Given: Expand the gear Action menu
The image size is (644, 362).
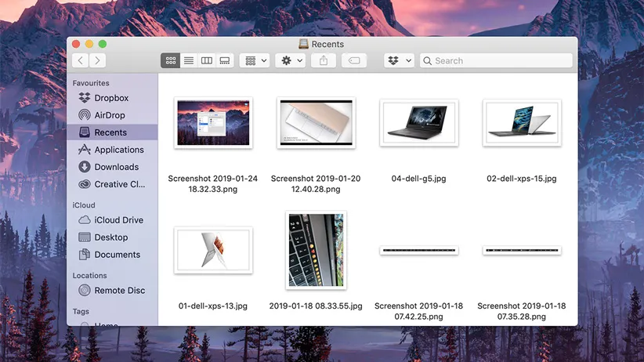Looking at the screenshot, I should [x=291, y=60].
